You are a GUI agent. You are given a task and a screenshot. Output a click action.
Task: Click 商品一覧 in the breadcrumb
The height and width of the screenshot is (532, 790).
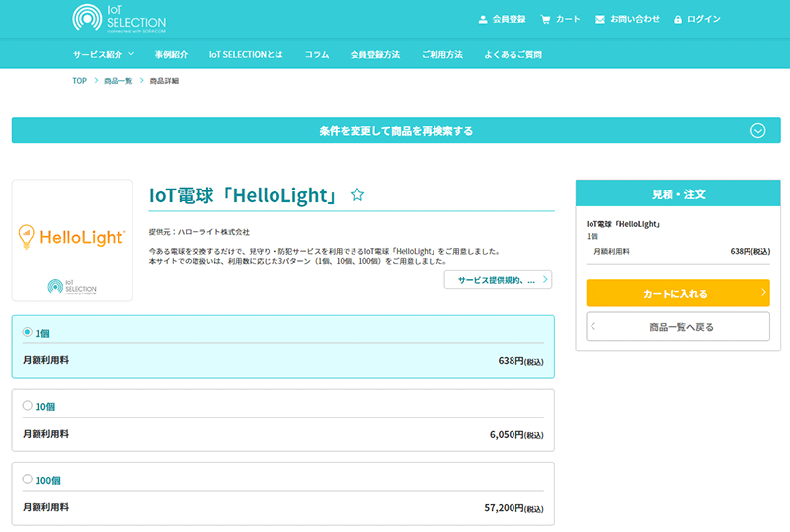pyautogui.click(x=118, y=81)
